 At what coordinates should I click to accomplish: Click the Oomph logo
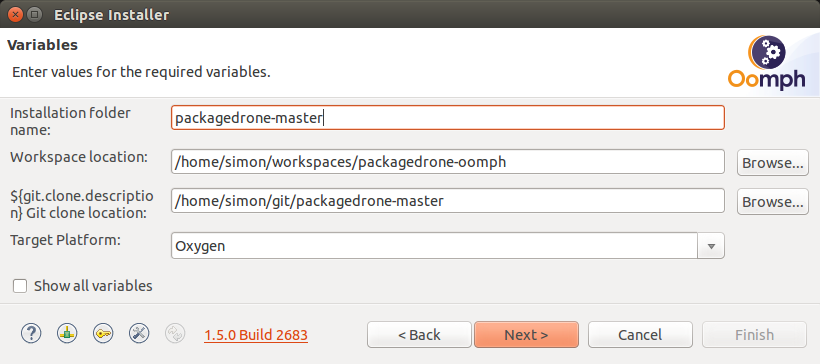(767, 63)
